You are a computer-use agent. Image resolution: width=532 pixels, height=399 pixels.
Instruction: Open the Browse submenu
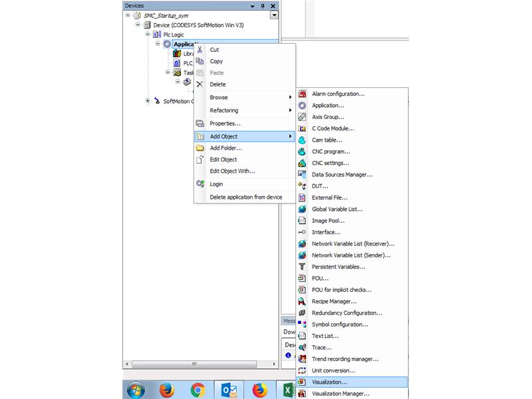245,97
